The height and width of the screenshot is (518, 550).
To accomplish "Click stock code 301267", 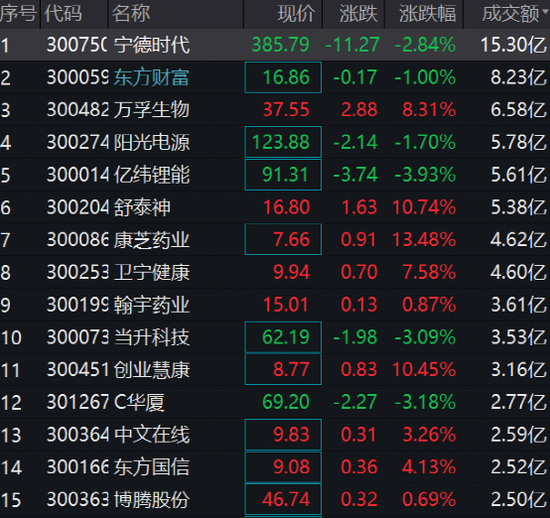I will point(78,402).
